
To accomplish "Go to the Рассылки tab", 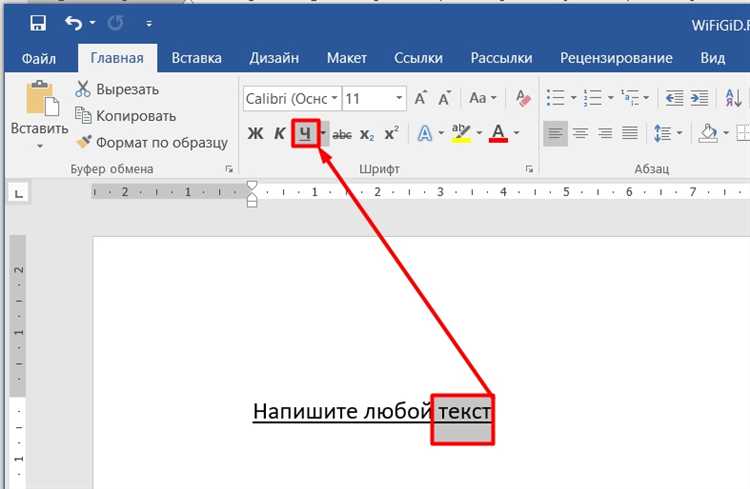I will 501,58.
